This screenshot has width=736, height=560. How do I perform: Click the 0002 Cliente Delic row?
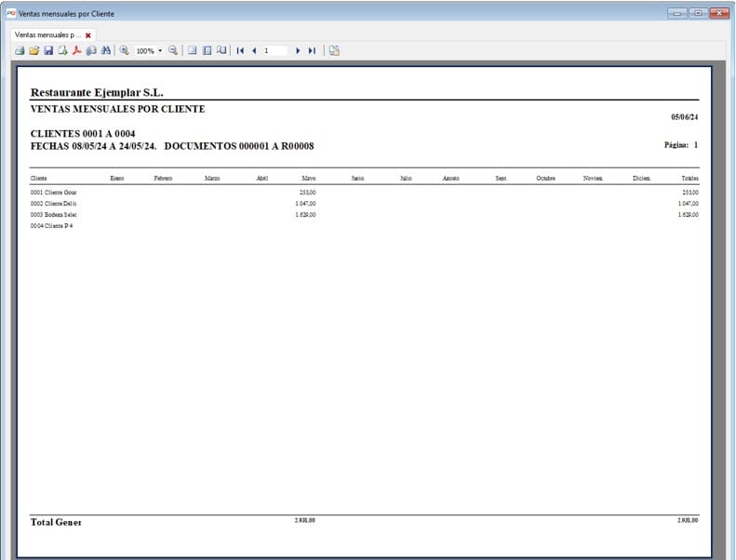[x=364, y=204]
